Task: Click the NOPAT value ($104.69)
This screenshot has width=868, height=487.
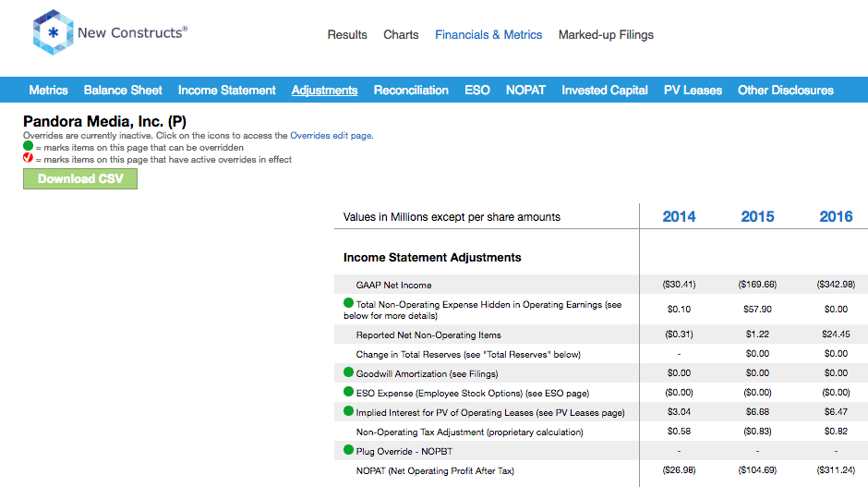Action: (757, 469)
